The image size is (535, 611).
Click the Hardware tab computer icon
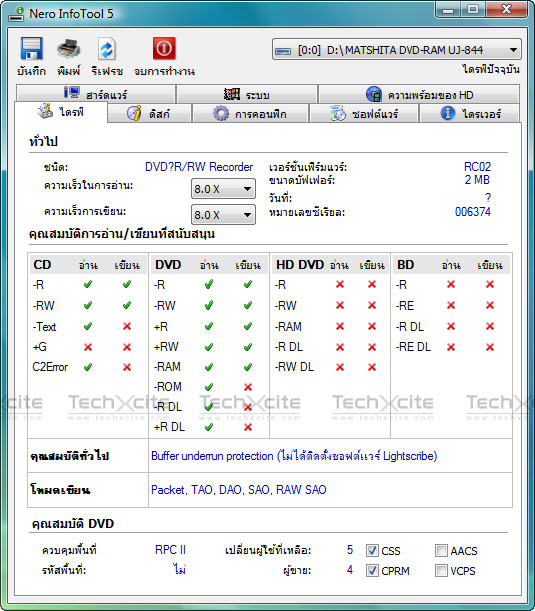(72, 93)
